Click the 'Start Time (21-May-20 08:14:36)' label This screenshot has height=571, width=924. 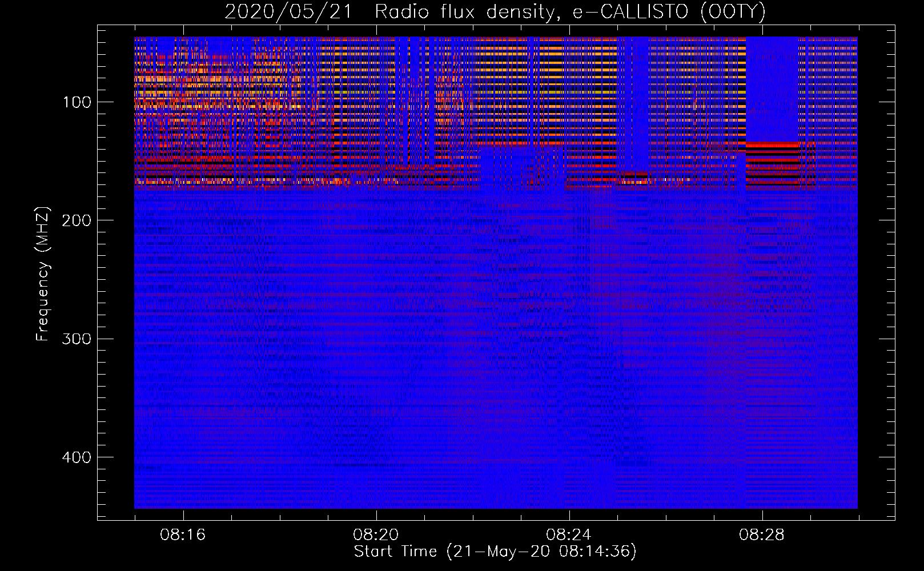pos(495,552)
